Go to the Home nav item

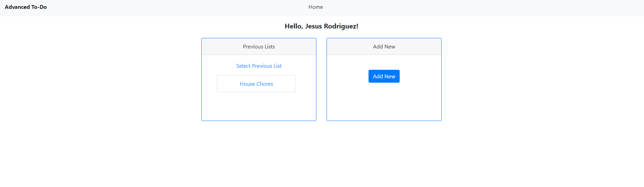click(x=315, y=7)
